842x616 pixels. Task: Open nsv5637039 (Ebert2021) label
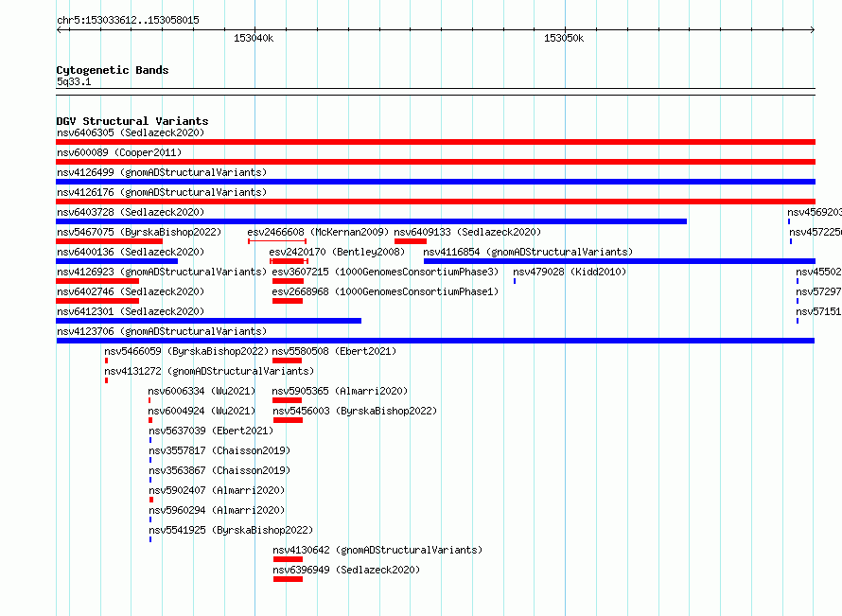click(211, 431)
